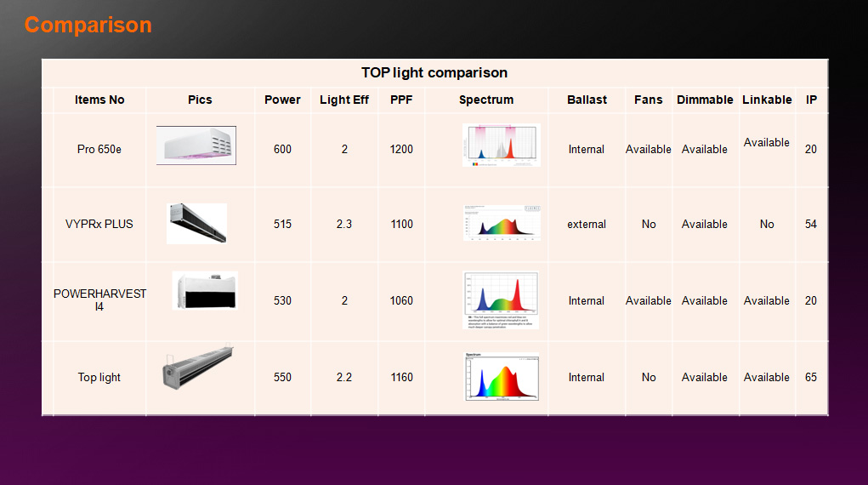Image resolution: width=868 pixels, height=485 pixels.
Task: Click the 'Pics' column header
Action: 200,100
